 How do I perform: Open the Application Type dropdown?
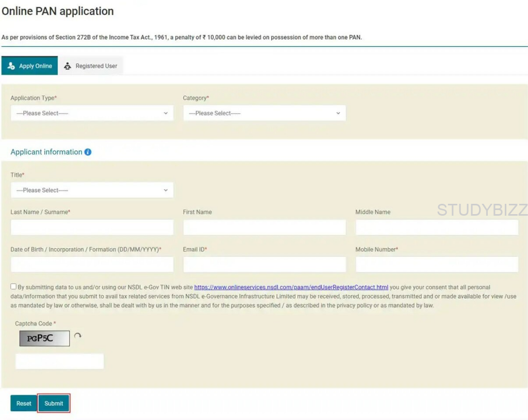(x=92, y=113)
